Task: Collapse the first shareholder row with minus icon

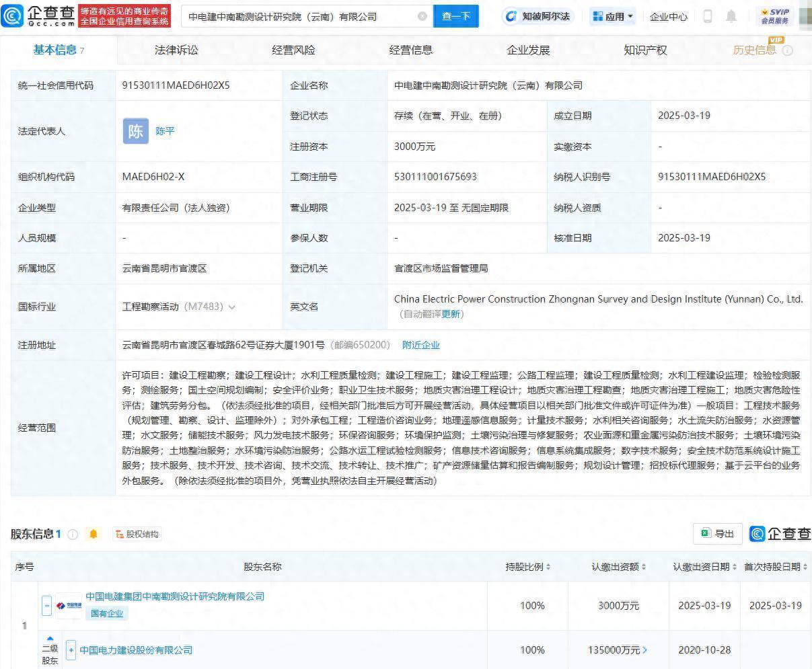Action: (x=46, y=605)
